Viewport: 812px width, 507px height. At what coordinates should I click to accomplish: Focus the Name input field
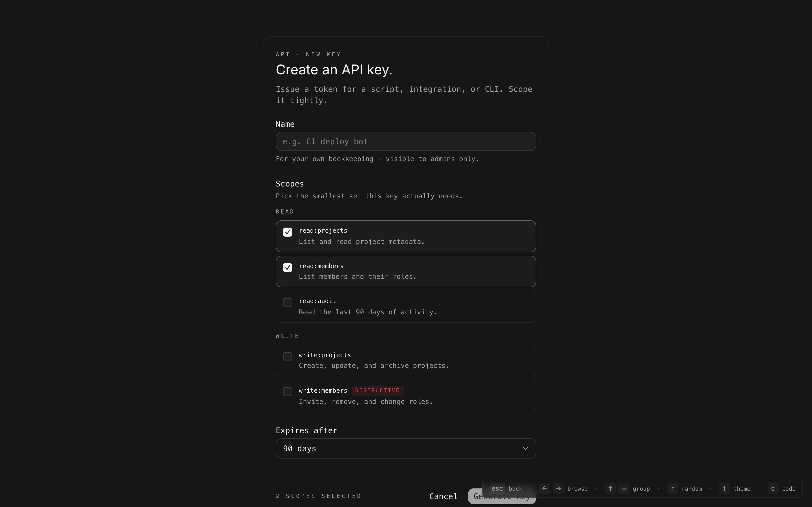pos(405,141)
